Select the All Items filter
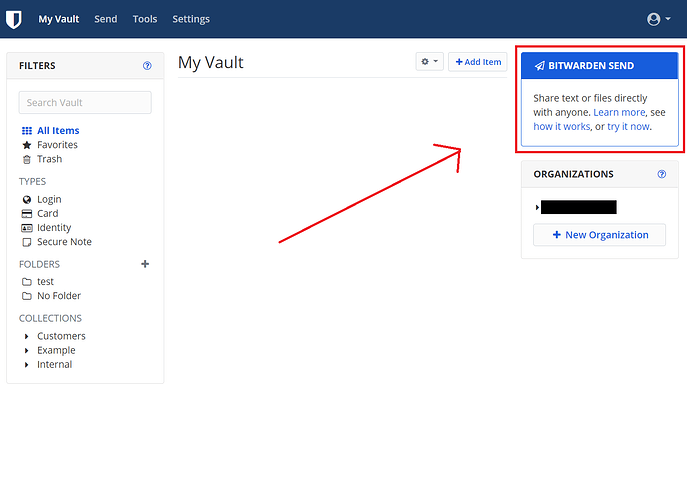The width and height of the screenshot is (687, 500). (x=50, y=131)
